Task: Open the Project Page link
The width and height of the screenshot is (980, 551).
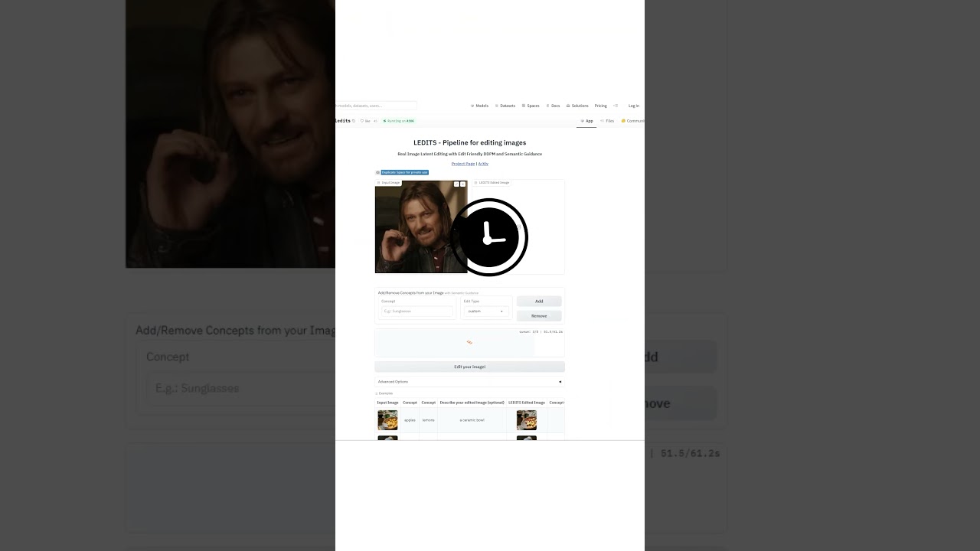Action: point(463,164)
